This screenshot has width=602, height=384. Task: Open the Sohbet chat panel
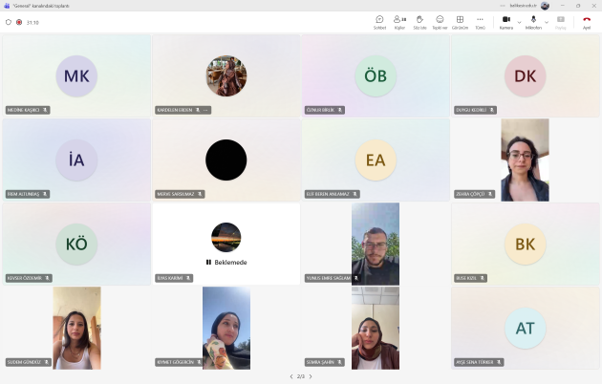pos(379,22)
